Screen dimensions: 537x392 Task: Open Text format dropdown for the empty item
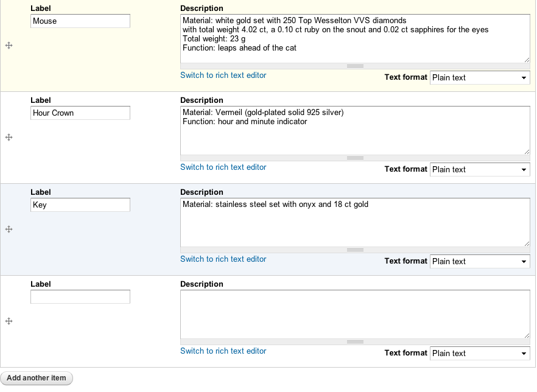[480, 353]
